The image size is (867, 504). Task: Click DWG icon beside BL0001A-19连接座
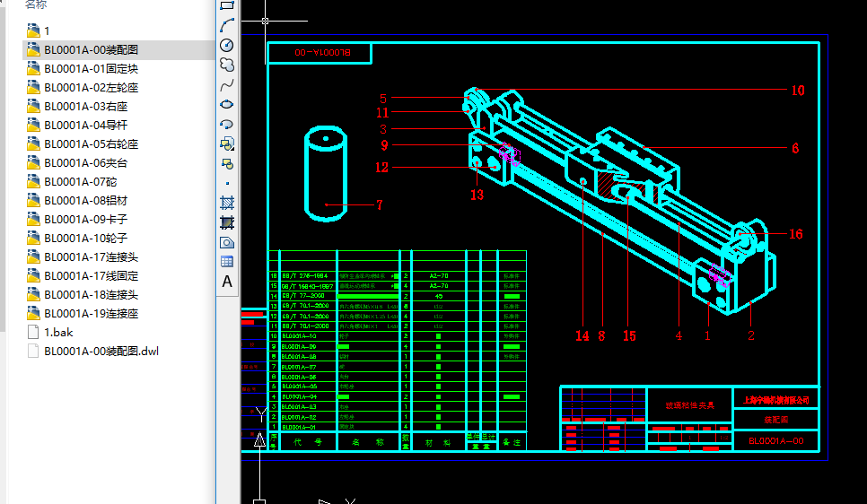click(x=33, y=313)
